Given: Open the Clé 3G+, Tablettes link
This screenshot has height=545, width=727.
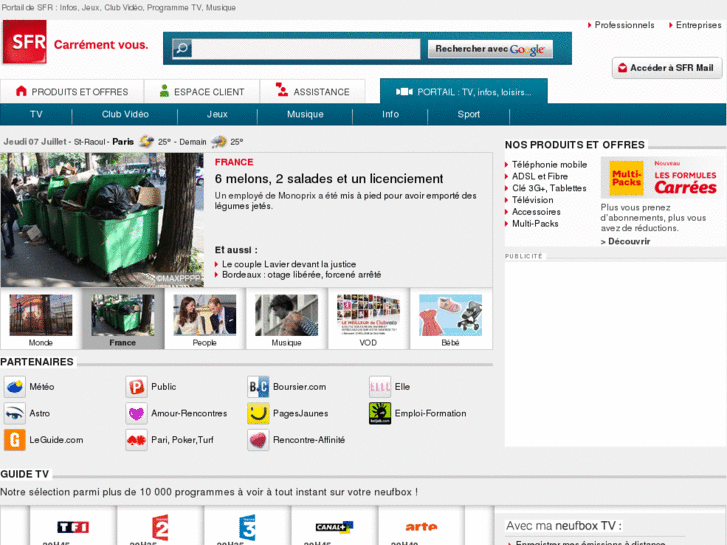Looking at the screenshot, I should pos(549,188).
